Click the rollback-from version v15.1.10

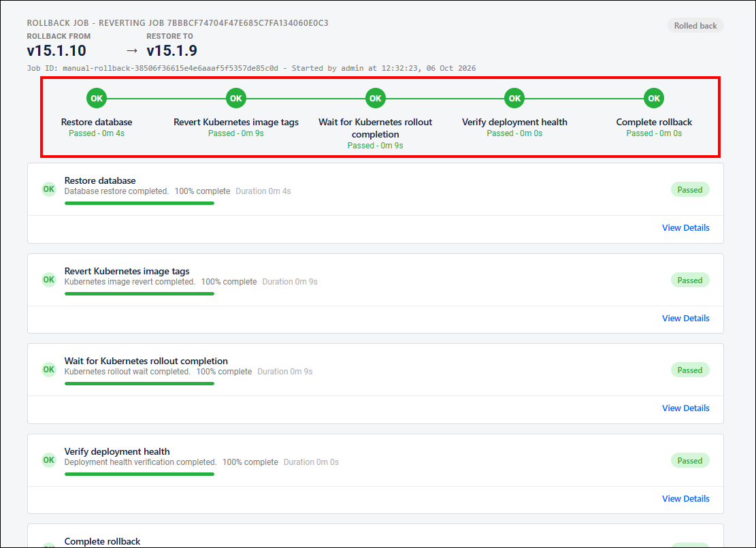[x=56, y=50]
